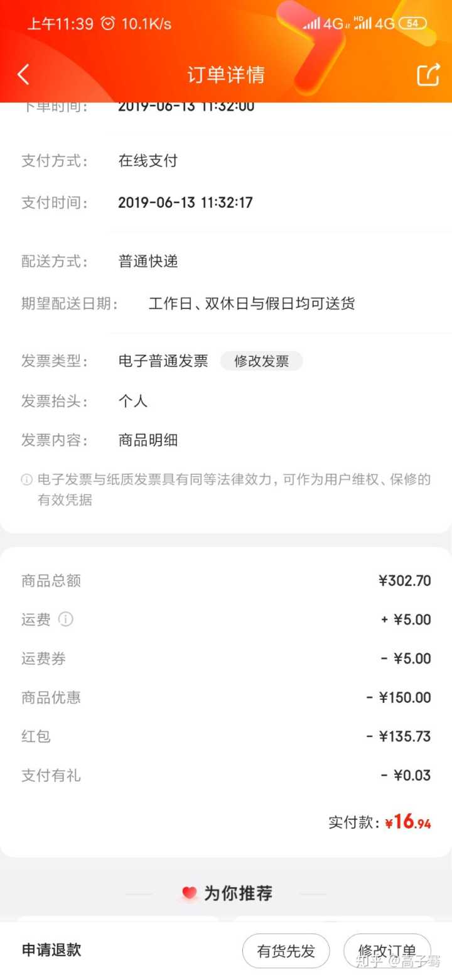
Task: Tap the 运费券 coupon row
Action: point(226,658)
